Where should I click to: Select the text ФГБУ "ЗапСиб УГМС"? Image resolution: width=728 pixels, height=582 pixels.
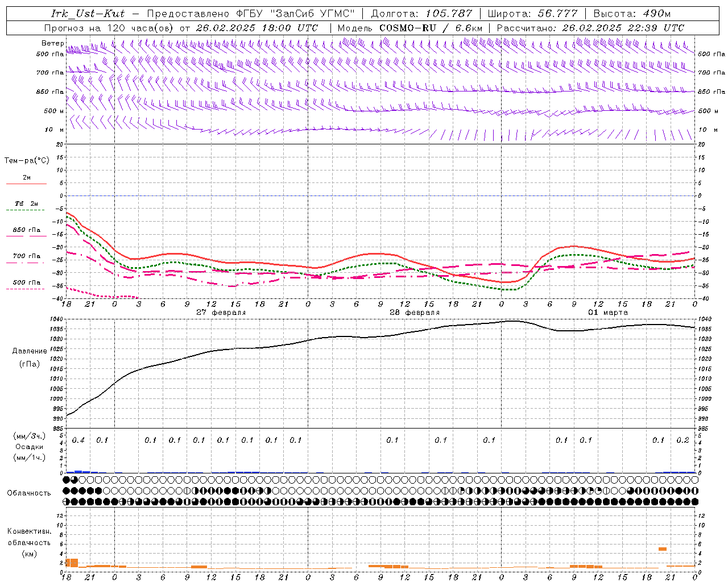coord(295,14)
